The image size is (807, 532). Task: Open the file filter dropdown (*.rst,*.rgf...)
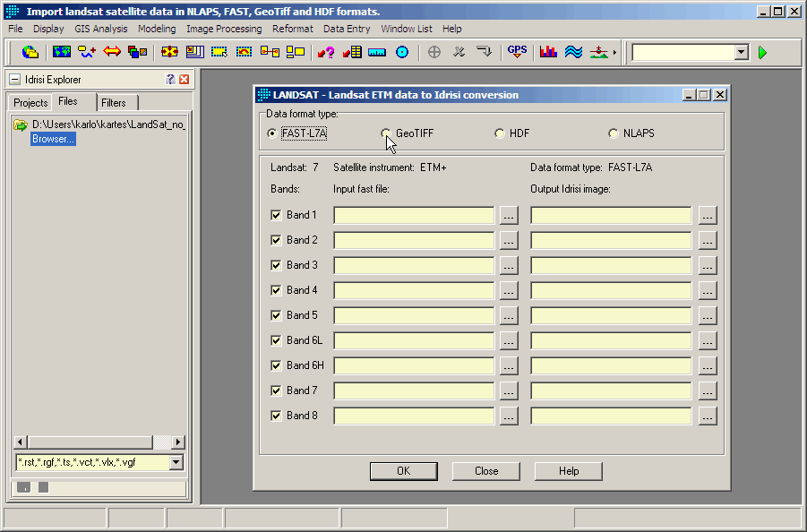[176, 462]
